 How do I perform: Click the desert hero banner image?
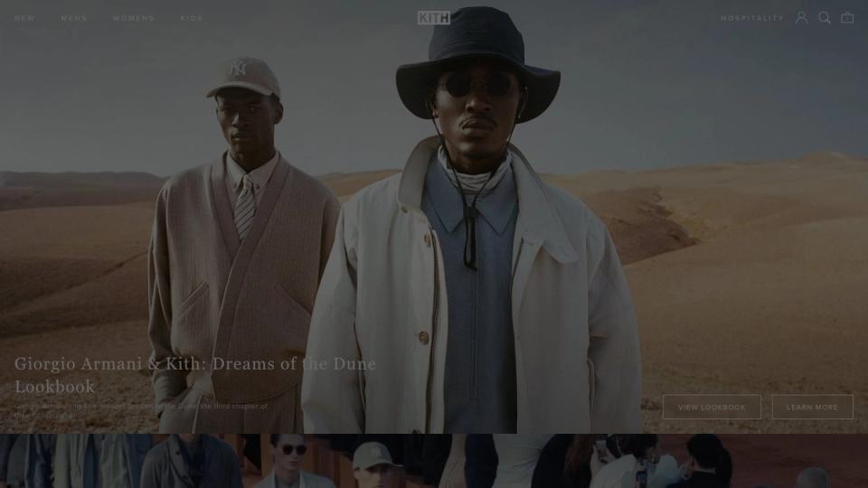434,216
